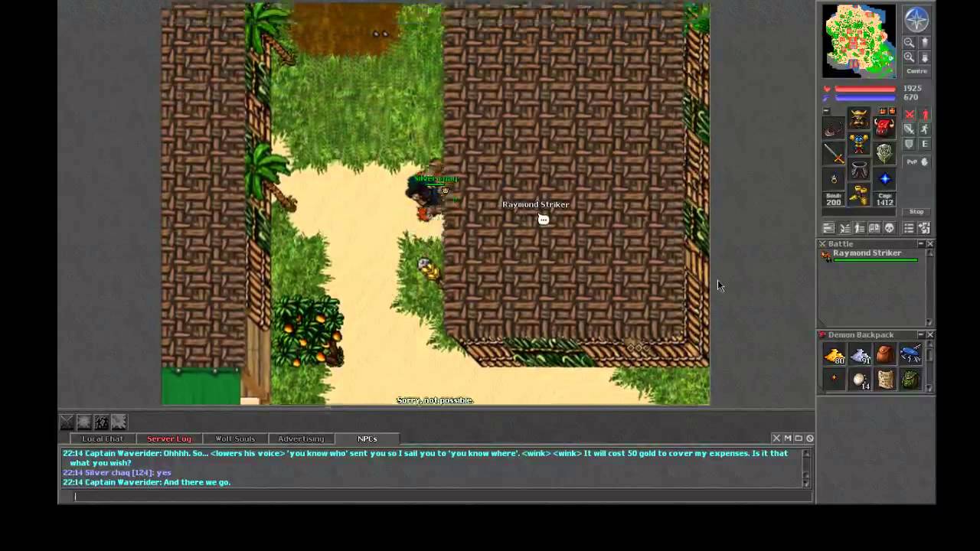Select the green backpack item
980x551 pixels.
(x=910, y=380)
